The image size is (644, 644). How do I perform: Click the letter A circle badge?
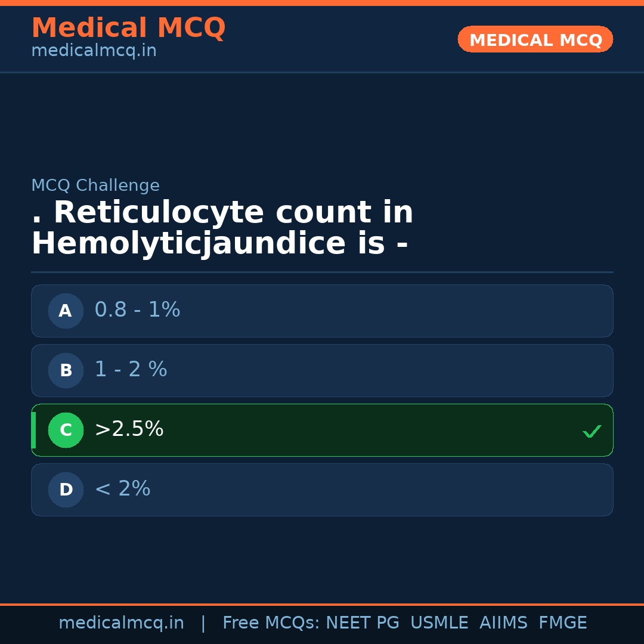[66, 311]
